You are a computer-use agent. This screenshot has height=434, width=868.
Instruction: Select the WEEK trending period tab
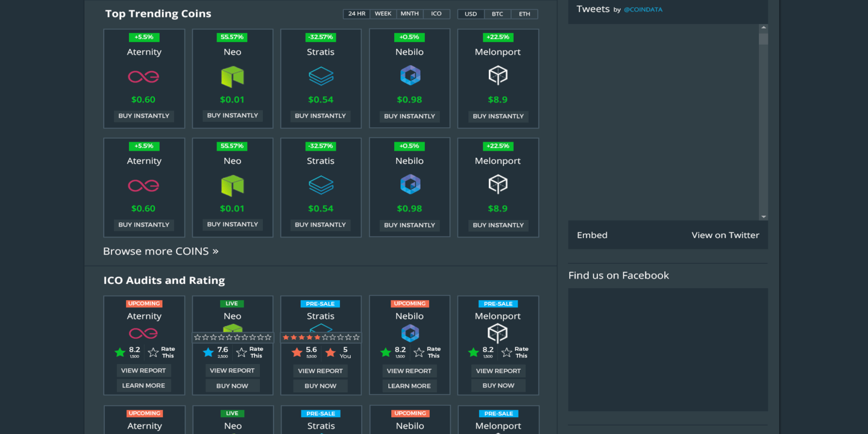tap(383, 14)
